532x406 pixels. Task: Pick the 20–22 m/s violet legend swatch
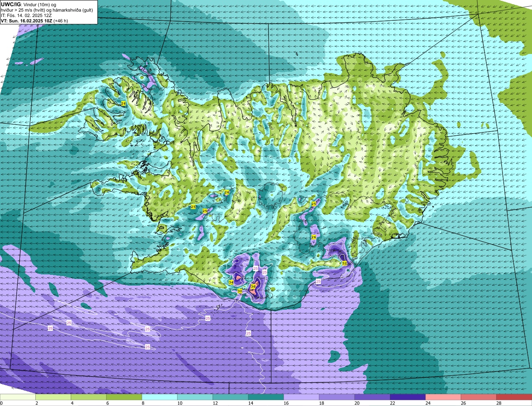tap(372, 397)
